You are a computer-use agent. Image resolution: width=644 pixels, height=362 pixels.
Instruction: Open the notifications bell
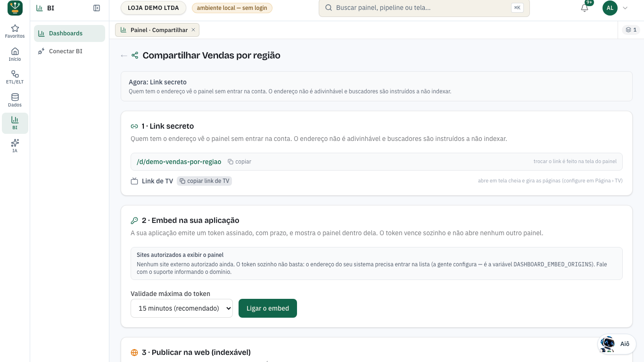click(x=585, y=8)
